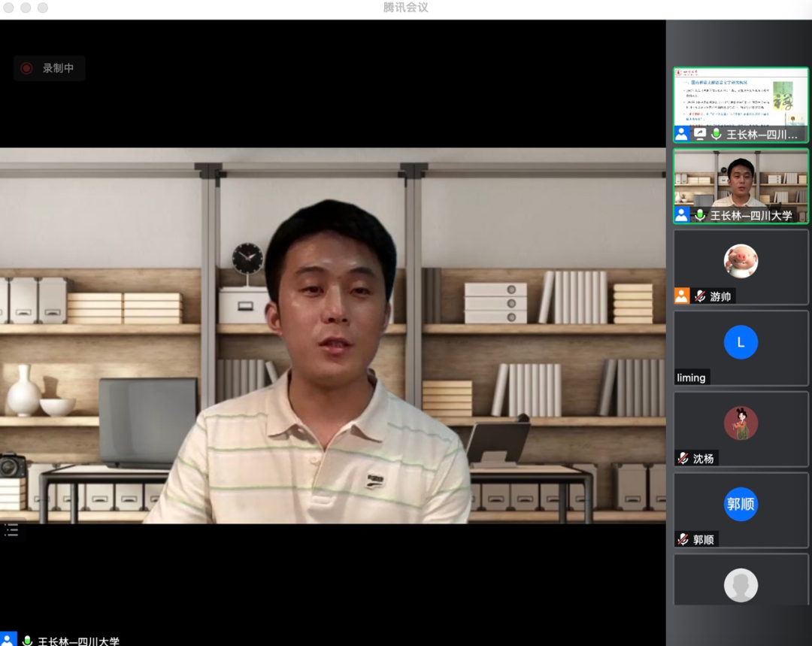Click the muted microphone icon beside 郭顺

(683, 539)
